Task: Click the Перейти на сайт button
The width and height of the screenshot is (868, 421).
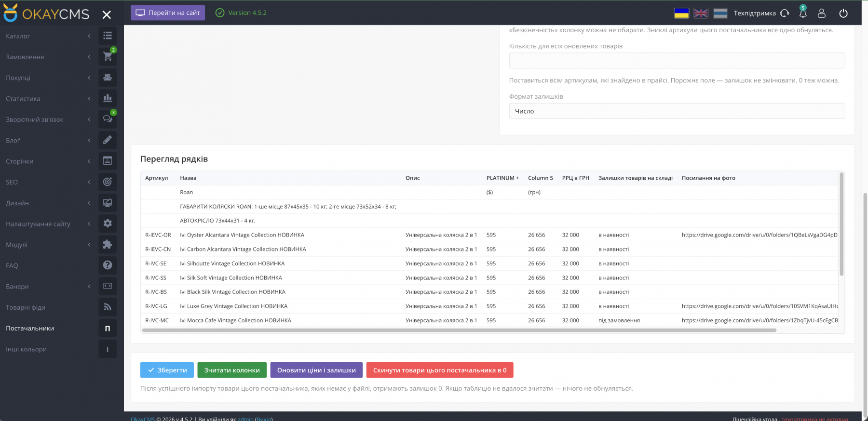Action: 168,13
